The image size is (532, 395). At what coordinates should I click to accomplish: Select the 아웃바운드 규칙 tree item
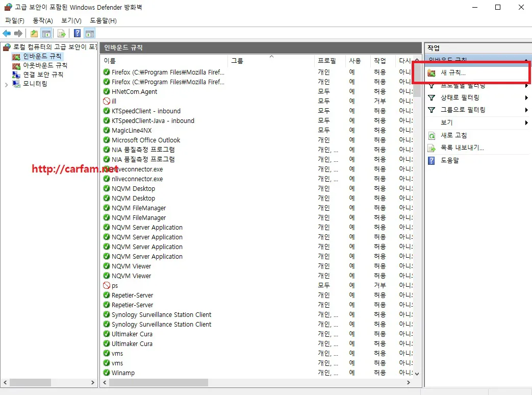click(x=45, y=65)
